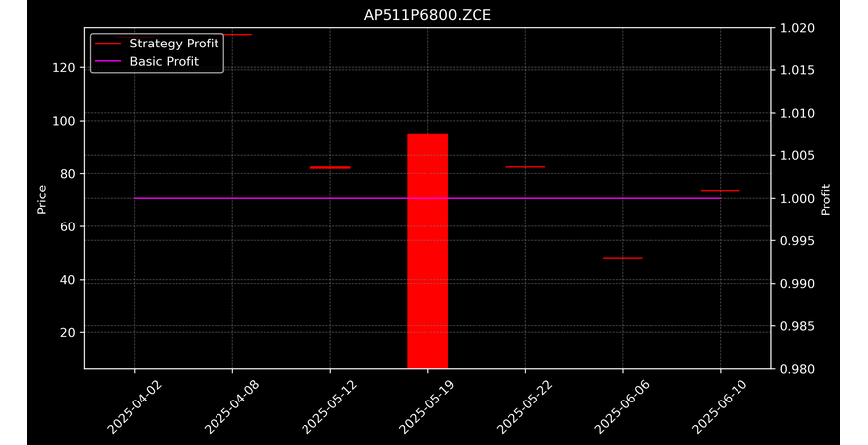The image size is (868, 445).
Task: Click the 1.015 tick on Profit axis
Action: coord(797,70)
